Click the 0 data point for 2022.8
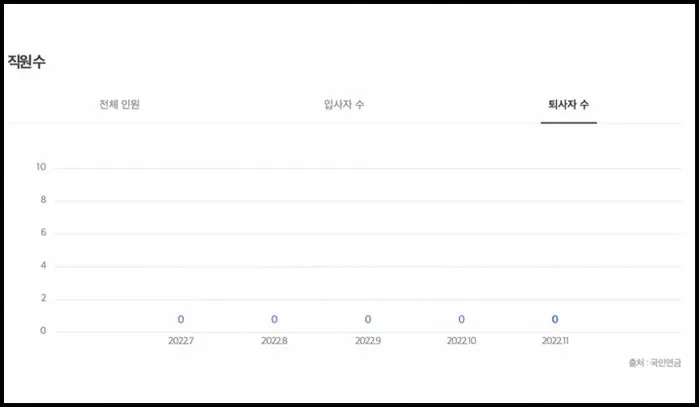 click(x=274, y=319)
